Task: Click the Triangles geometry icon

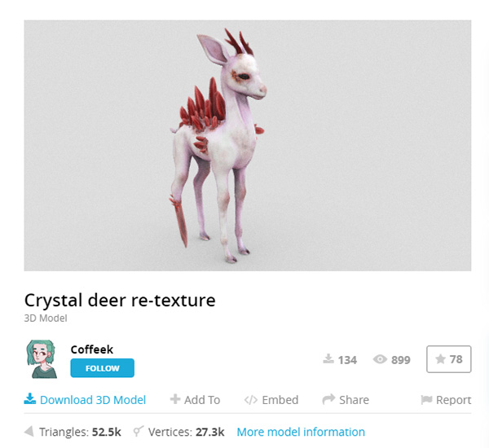Action: [x=29, y=432]
